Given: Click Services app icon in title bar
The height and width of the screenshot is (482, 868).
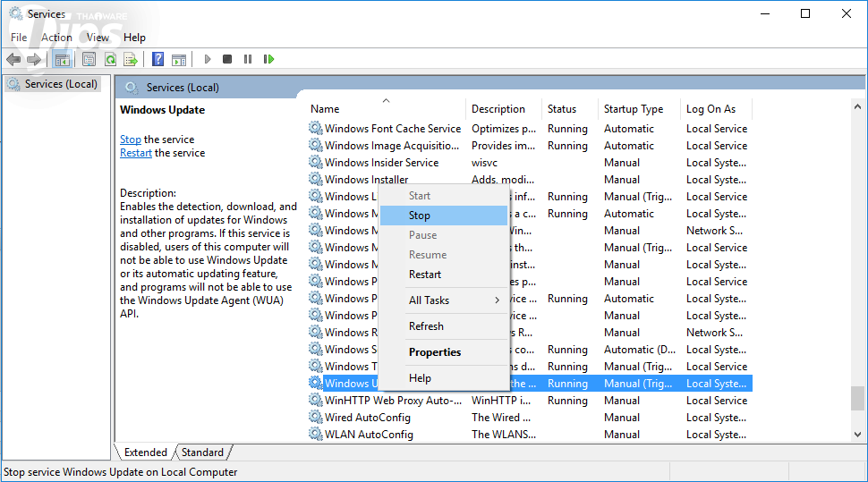Looking at the screenshot, I should (16, 13).
